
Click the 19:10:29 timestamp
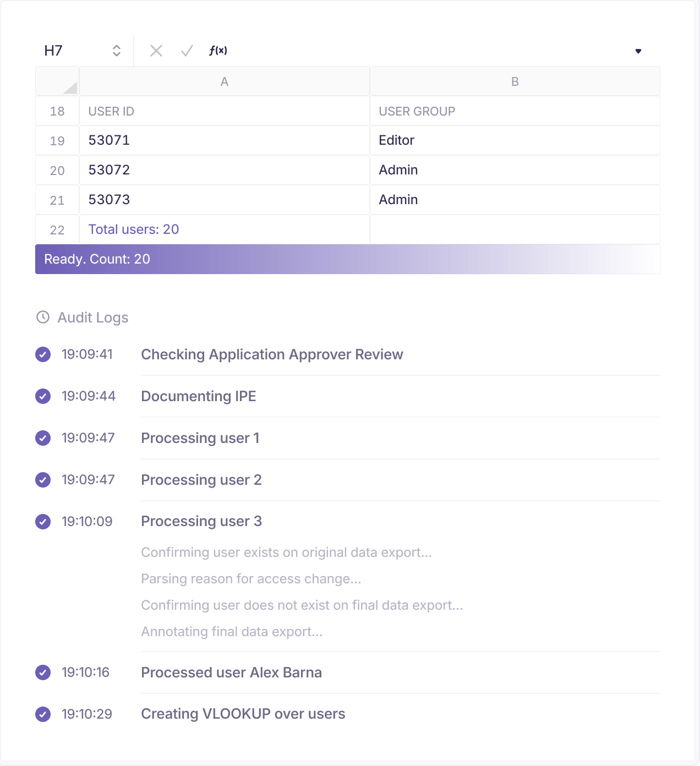tap(87, 714)
